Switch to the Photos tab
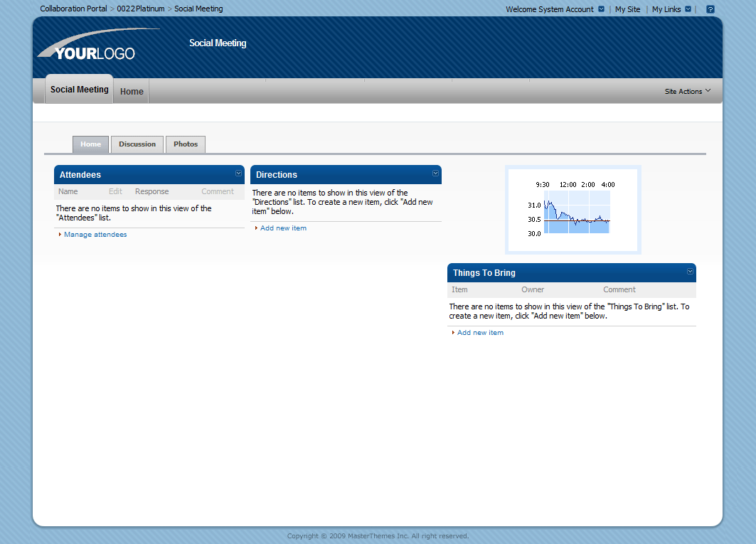756x544 pixels. tap(185, 144)
